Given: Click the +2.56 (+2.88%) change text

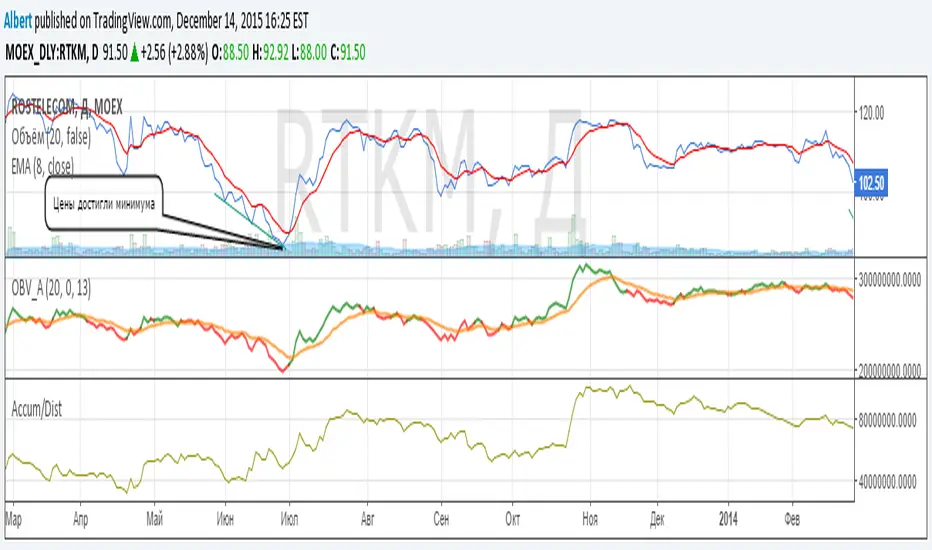Looking at the screenshot, I should pyautogui.click(x=175, y=53).
